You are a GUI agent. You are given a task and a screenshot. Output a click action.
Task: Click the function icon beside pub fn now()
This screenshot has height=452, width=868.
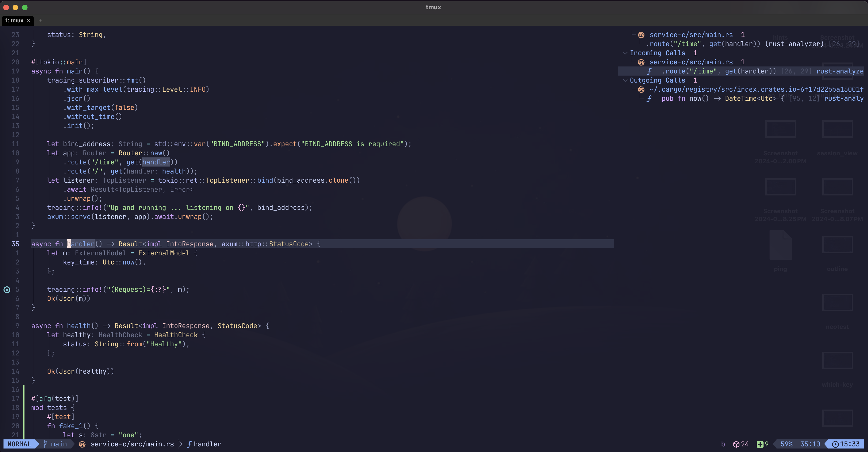click(649, 98)
